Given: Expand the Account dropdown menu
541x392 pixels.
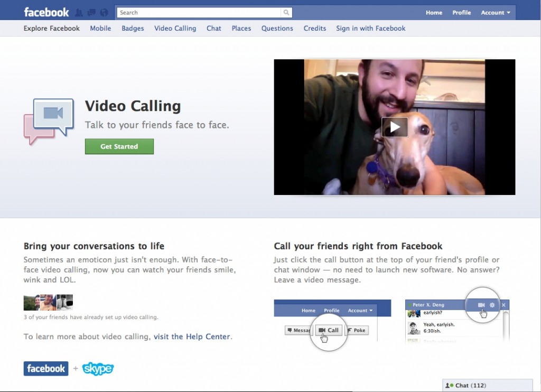Looking at the screenshot, I should (x=496, y=13).
